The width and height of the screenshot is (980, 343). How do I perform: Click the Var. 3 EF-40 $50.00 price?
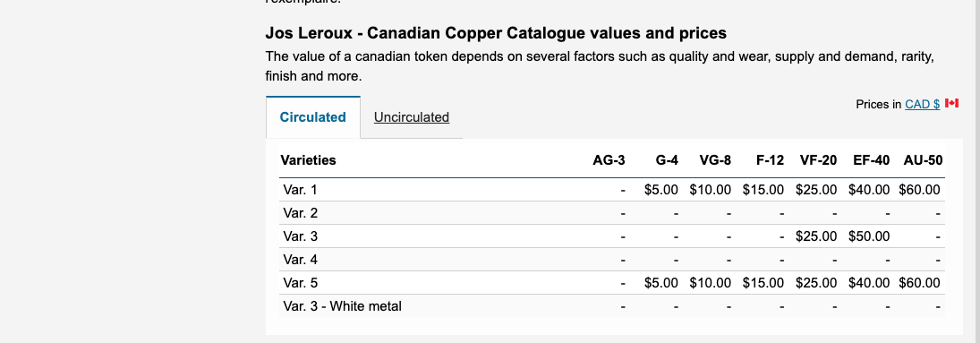[869, 236]
